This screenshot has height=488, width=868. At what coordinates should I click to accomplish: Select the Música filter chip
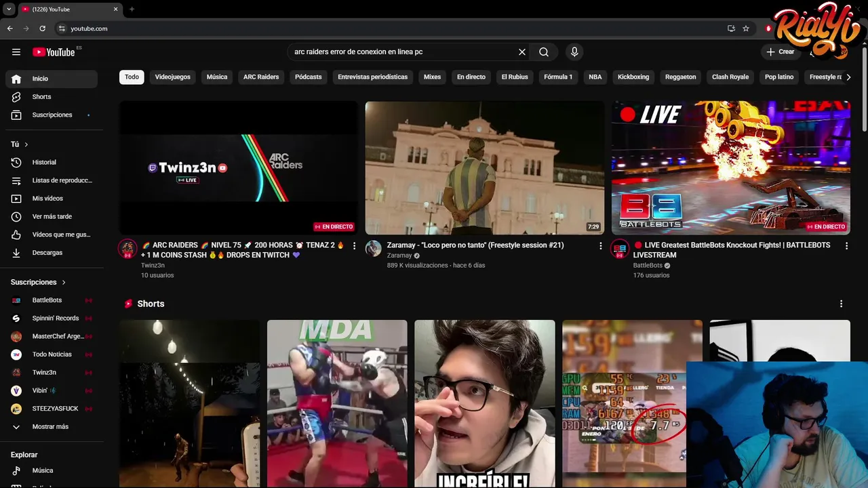point(217,77)
